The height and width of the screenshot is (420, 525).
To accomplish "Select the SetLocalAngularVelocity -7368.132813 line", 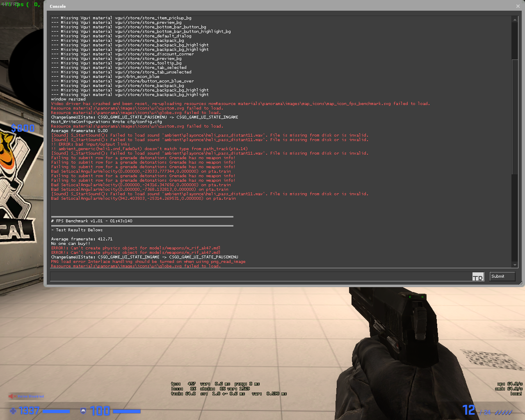I will pyautogui.click(x=139, y=189).
